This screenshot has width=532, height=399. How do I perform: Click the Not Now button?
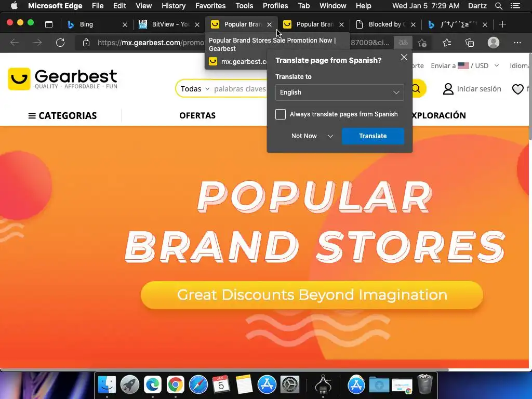[304, 136]
